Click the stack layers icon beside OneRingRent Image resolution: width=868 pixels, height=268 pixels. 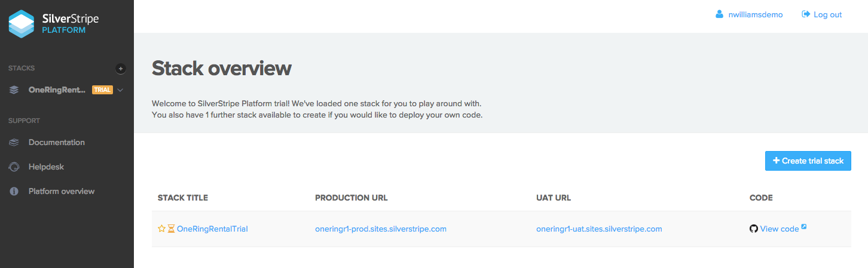[x=14, y=90]
